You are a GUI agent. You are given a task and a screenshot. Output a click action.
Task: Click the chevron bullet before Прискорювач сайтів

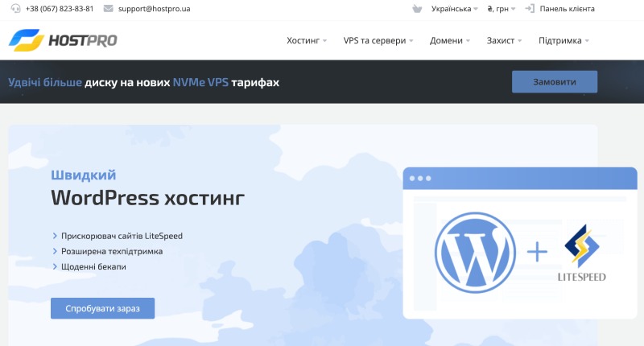pos(55,236)
